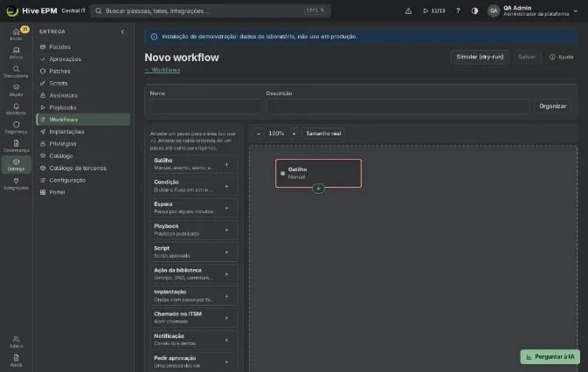Viewport: 588px width, 372px height.
Task: Open the Descoberta sidebar icon
Action: pyautogui.click(x=16, y=72)
